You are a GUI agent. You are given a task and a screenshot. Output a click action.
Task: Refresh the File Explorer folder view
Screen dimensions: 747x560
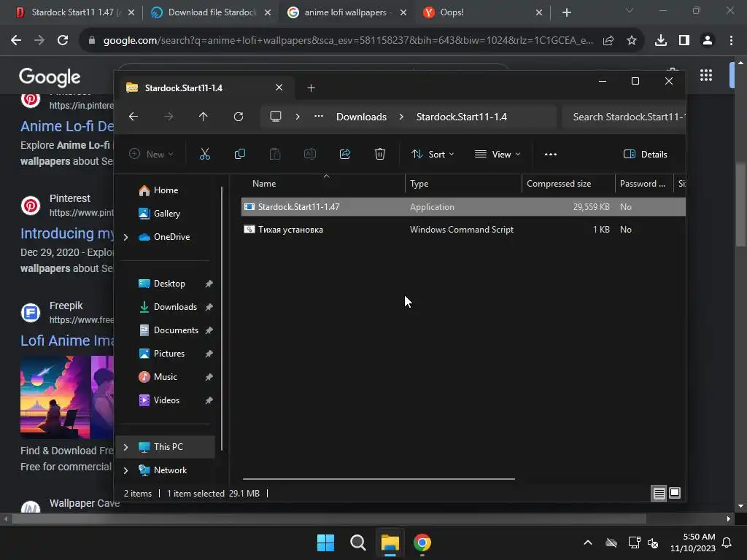239,117
